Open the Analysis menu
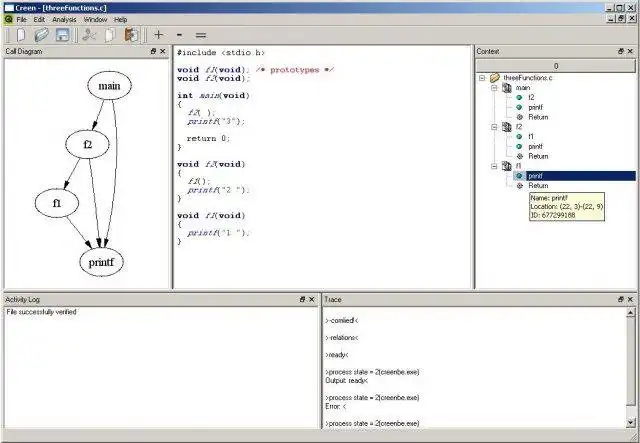 64,20
